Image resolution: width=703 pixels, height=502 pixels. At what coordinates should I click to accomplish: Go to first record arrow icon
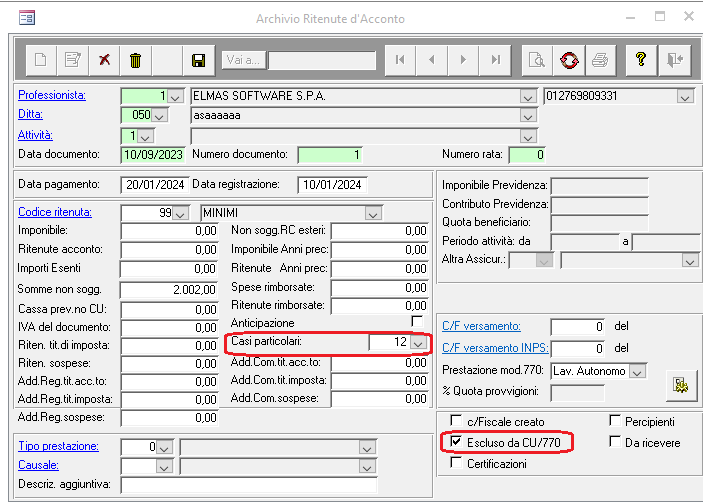[x=400, y=60]
